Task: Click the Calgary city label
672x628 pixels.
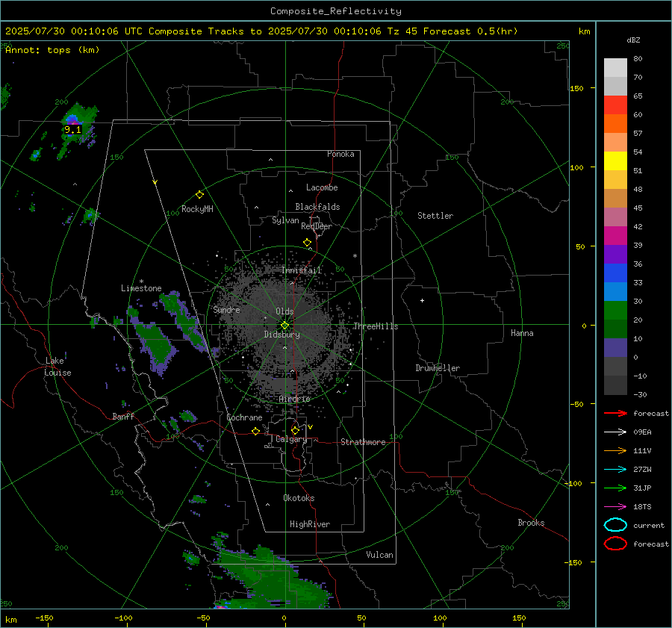Action: pos(291,439)
